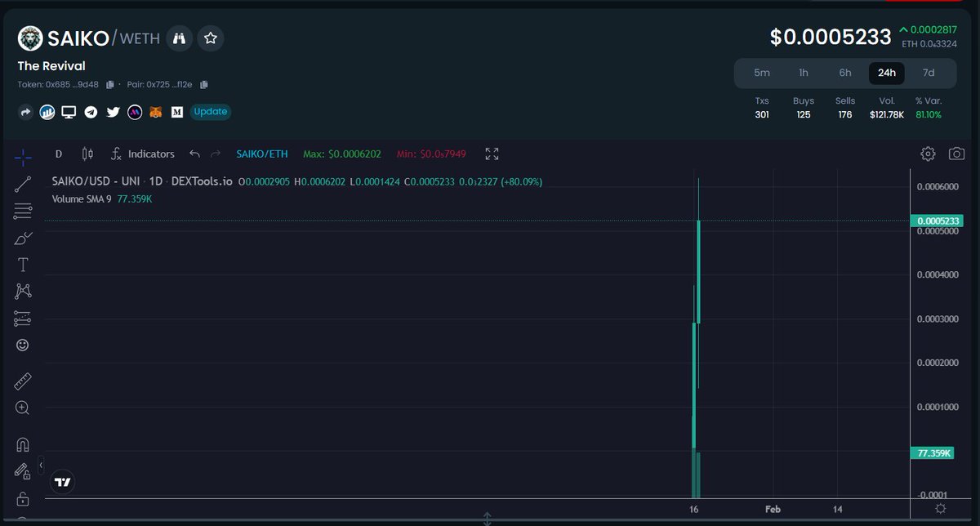Open the emoji icons tool
This screenshot has width=980, height=526.
[23, 345]
